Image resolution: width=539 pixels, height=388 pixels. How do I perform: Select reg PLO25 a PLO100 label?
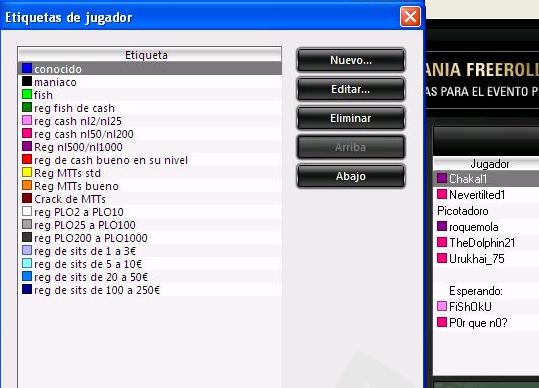(150, 225)
